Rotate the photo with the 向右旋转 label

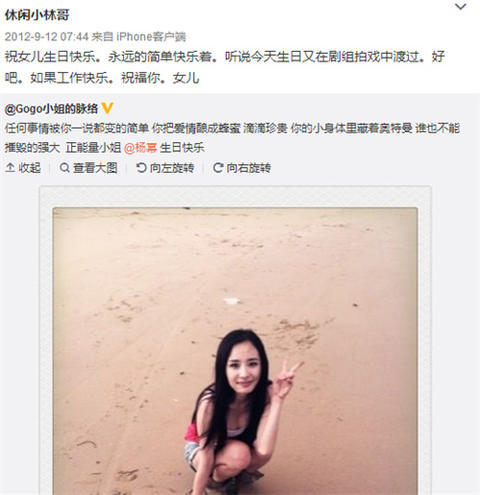pyautogui.click(x=249, y=168)
